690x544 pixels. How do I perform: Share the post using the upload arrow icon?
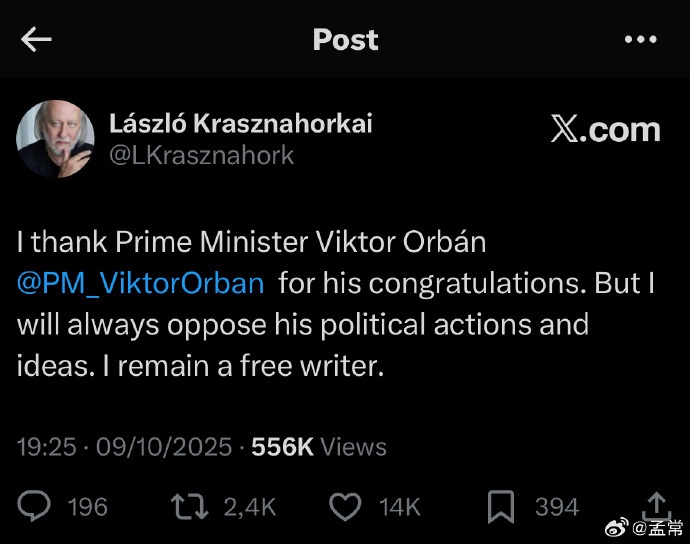coord(656,505)
